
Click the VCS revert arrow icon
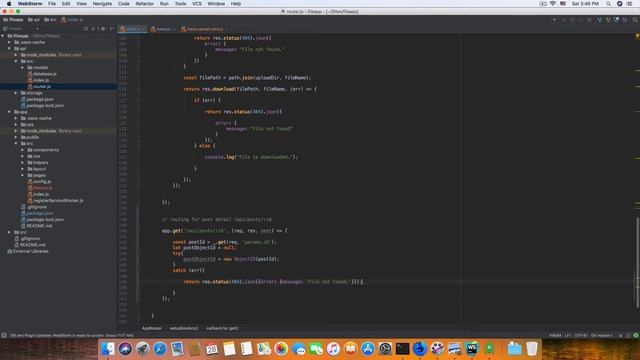(x=625, y=20)
